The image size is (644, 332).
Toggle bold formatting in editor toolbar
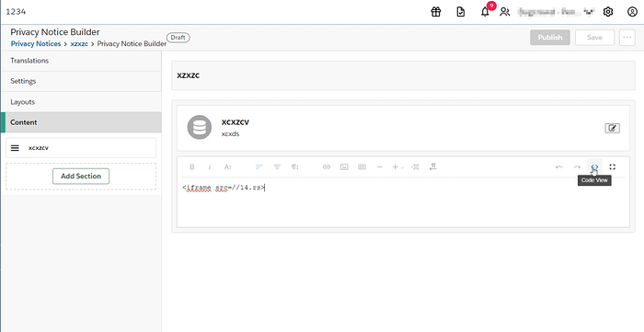point(191,167)
